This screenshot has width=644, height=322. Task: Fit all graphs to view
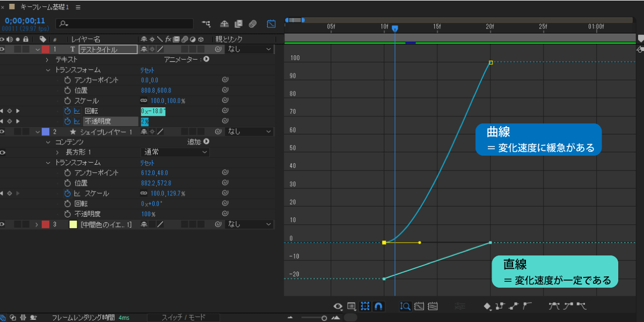click(x=433, y=306)
